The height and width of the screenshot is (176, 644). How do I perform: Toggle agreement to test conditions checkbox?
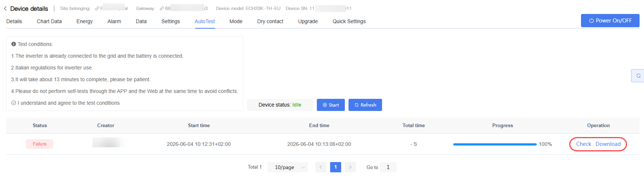coord(14,103)
